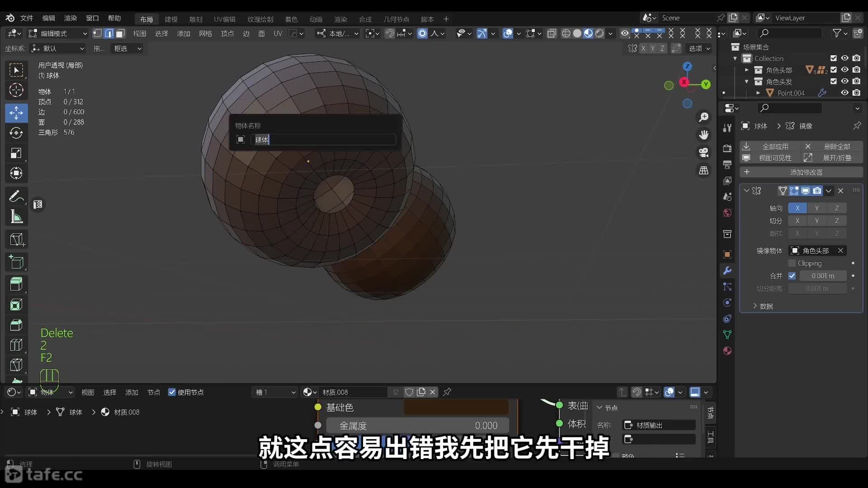
Task: Uncheck the 合并 merge checkbox
Action: click(792, 276)
